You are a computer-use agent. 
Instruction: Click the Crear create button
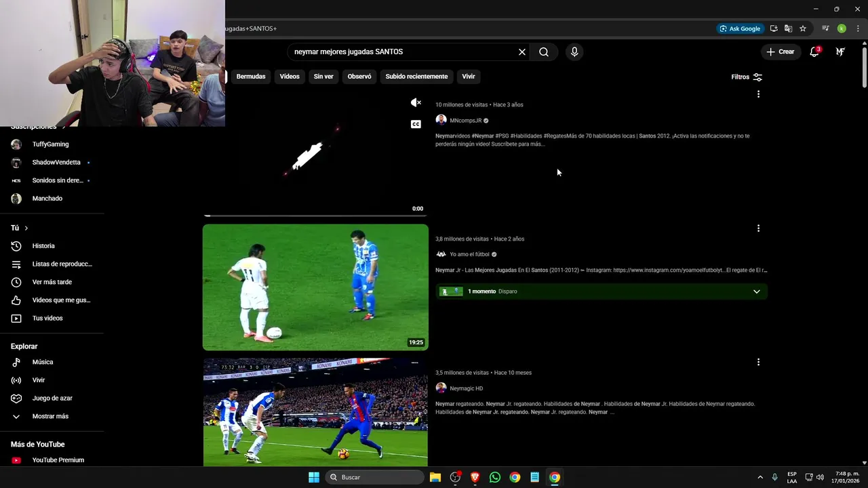point(781,52)
